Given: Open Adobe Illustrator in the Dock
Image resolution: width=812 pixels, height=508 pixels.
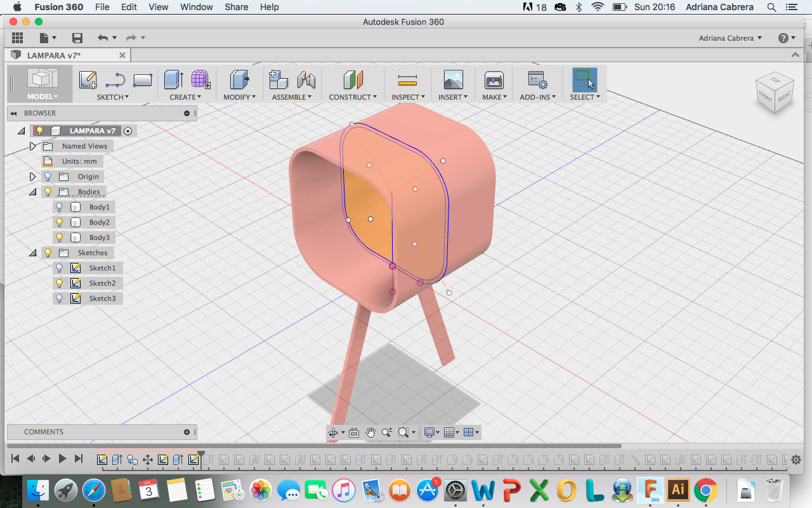Looking at the screenshot, I should pyautogui.click(x=678, y=490).
